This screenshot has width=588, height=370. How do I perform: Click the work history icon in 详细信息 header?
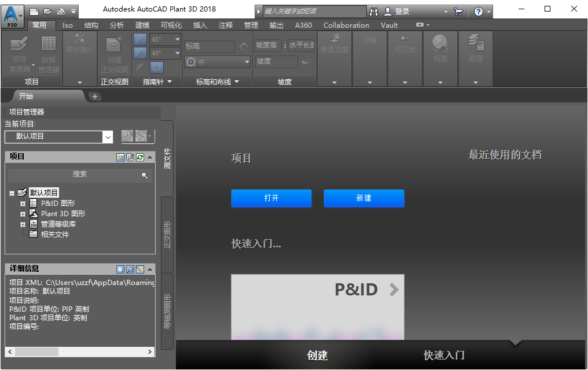pyautogui.click(x=140, y=269)
